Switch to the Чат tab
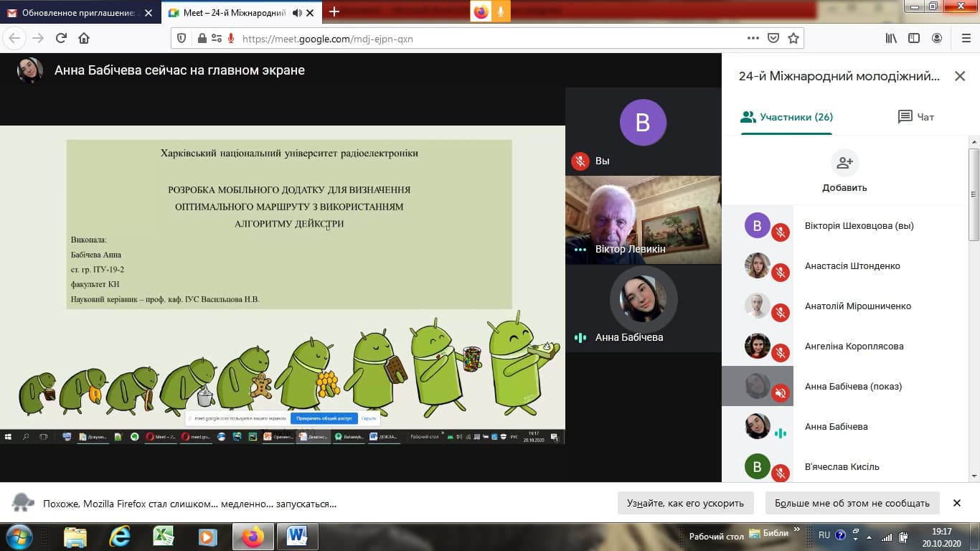 pos(916,117)
